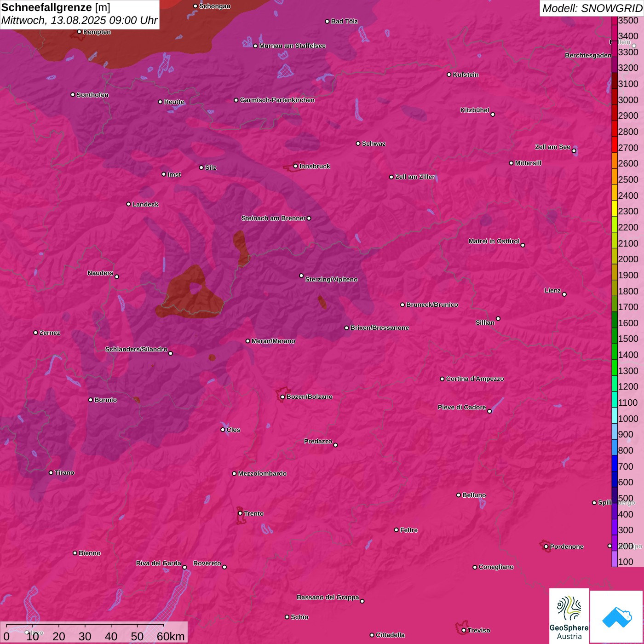Screen dimensions: 644x644
Task: Click the Pordenone city marker
Action: click(x=546, y=546)
